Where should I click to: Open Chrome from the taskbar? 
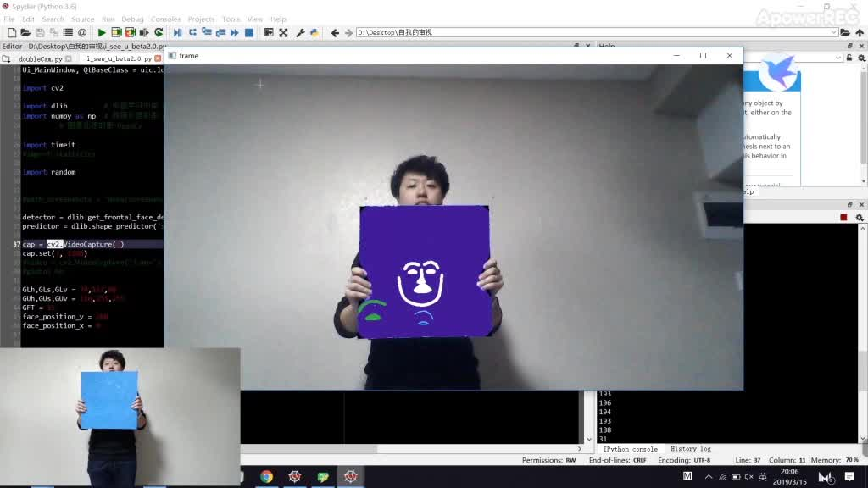267,476
